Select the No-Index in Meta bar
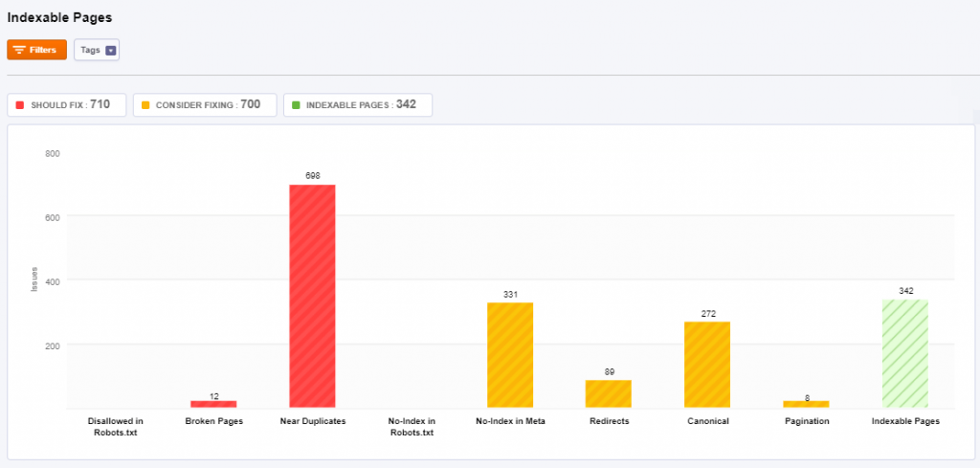The height and width of the screenshot is (468, 980). 510,355
